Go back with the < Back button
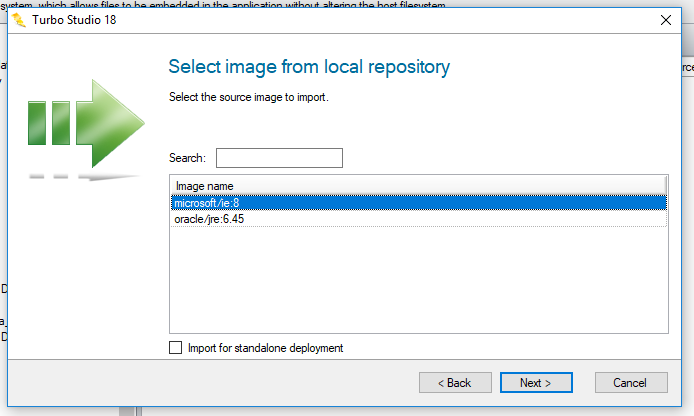 pyautogui.click(x=455, y=382)
